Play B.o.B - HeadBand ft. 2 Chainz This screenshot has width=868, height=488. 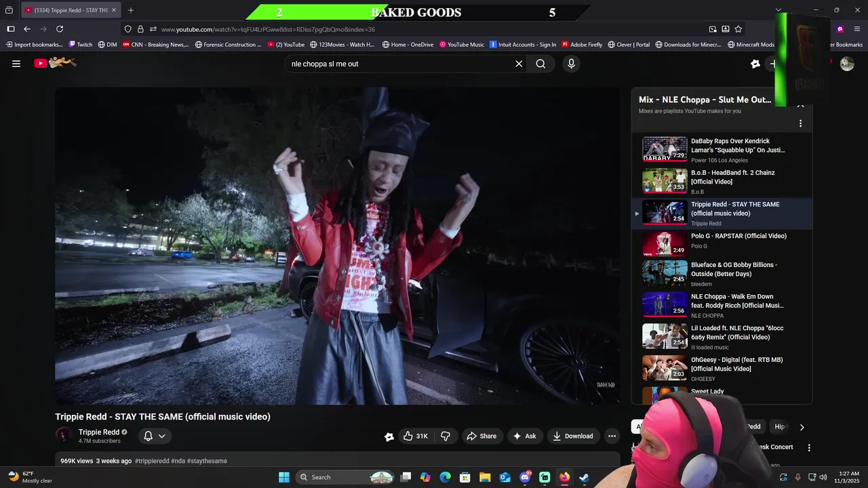pyautogui.click(x=722, y=182)
